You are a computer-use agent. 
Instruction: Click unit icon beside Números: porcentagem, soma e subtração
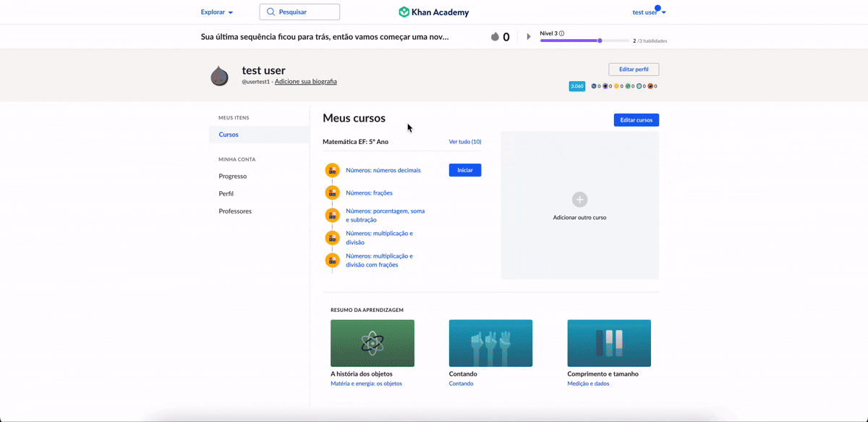pyautogui.click(x=332, y=215)
